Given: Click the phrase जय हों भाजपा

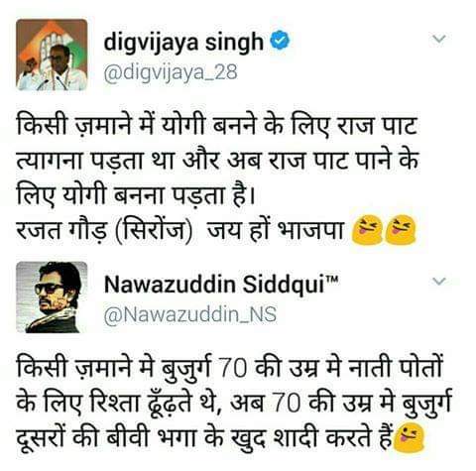Looking at the screenshot, I should click(275, 229).
